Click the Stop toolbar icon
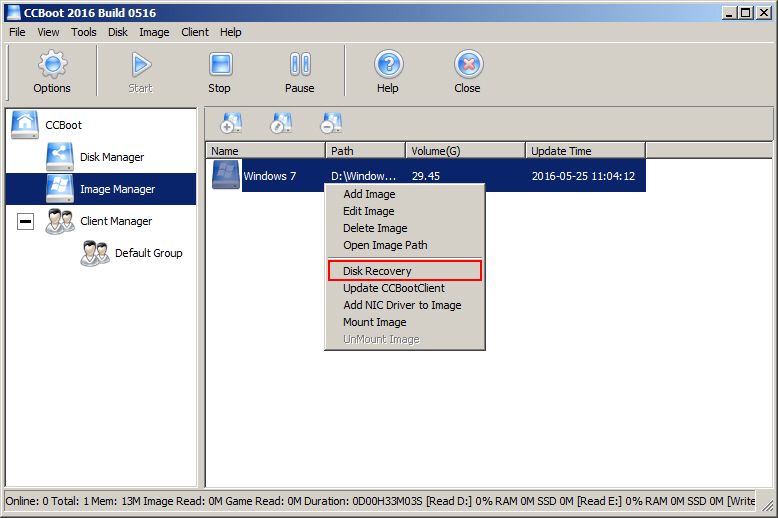 tap(220, 65)
